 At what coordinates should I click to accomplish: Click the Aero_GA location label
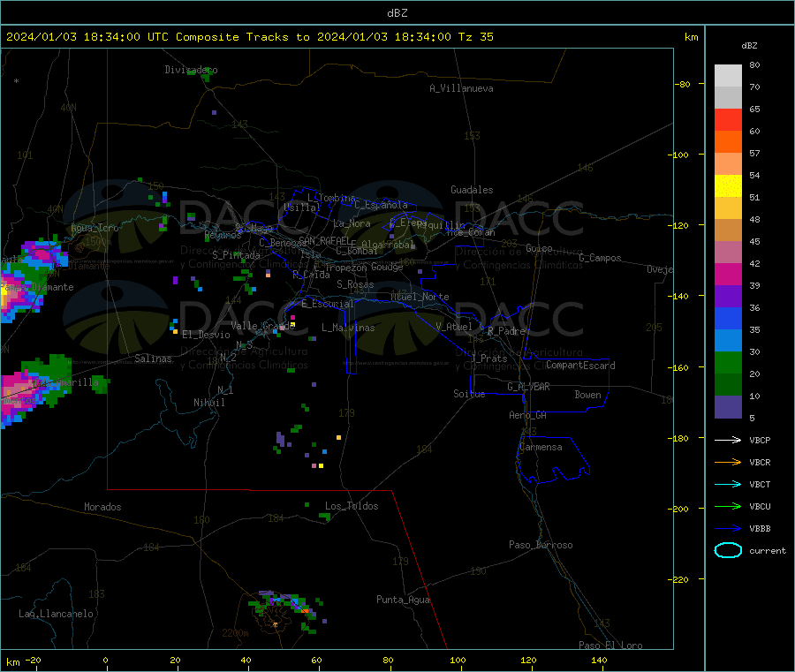(527, 415)
